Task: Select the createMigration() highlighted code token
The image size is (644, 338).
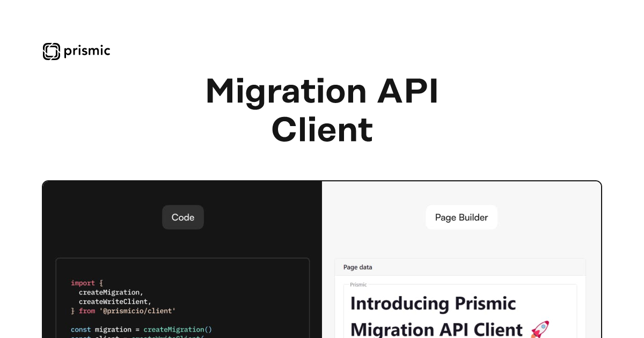Action: (177, 329)
